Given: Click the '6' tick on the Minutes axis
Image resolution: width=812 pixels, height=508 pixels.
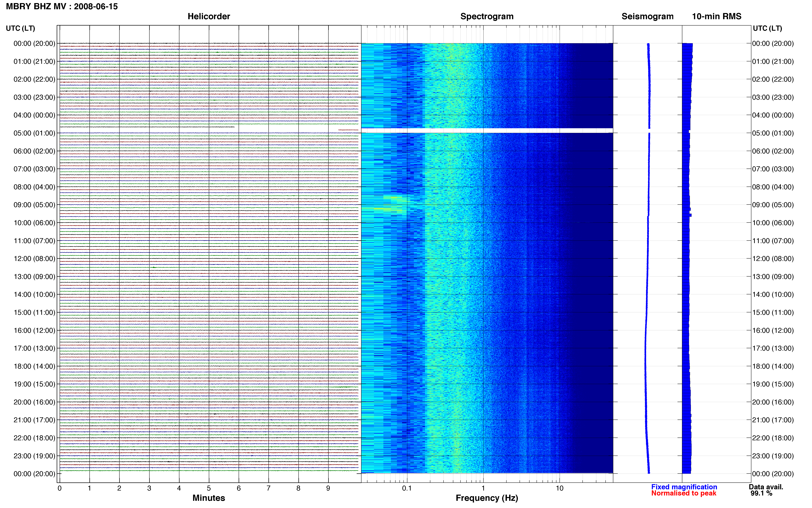Looking at the screenshot, I should click(239, 488).
